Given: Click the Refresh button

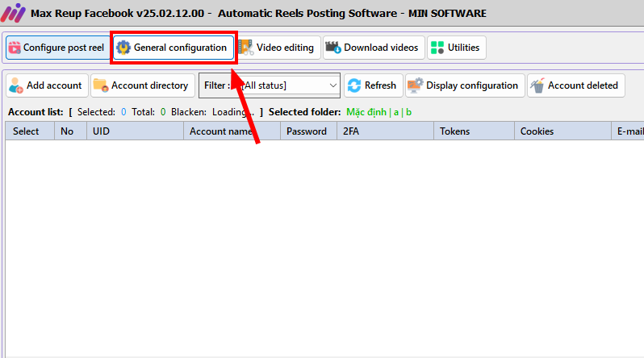Looking at the screenshot, I should click(x=374, y=85).
